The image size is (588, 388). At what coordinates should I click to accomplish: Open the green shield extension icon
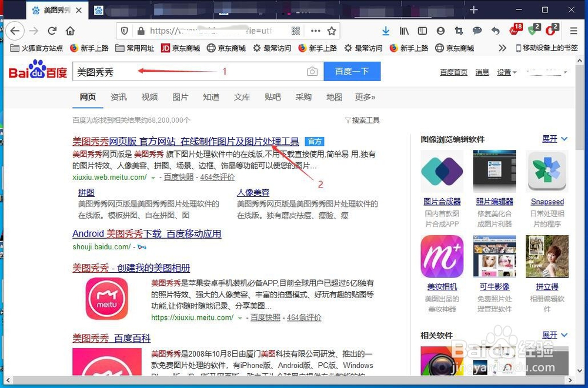(x=534, y=30)
